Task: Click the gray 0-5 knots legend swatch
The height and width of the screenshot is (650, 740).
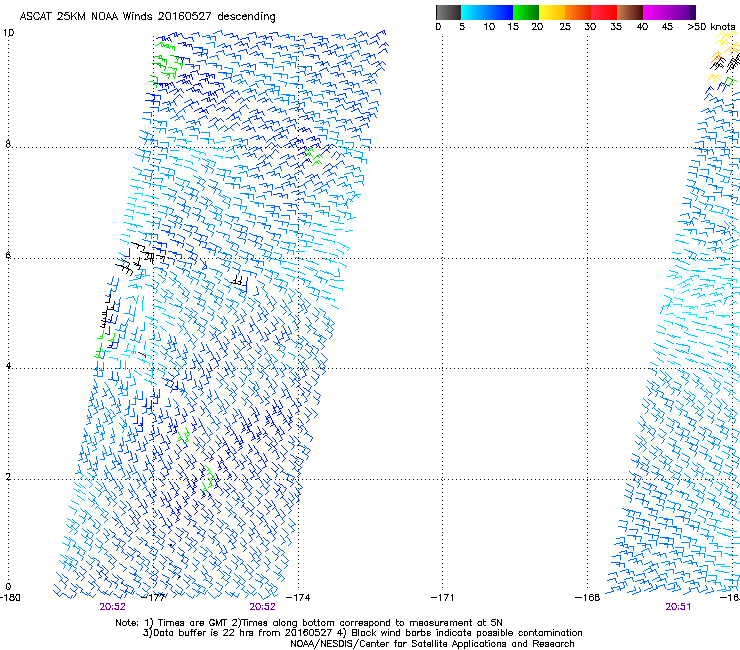Action: click(448, 12)
